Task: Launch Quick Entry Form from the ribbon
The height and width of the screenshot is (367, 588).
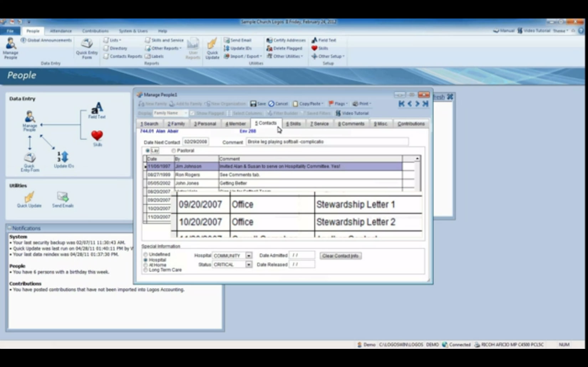Action: [87, 48]
